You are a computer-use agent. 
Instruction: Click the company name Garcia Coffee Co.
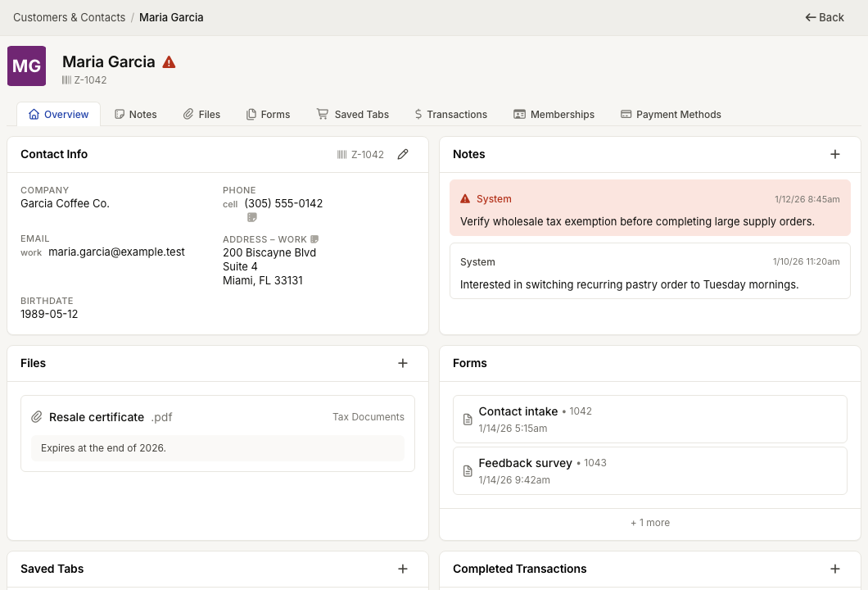(65, 203)
